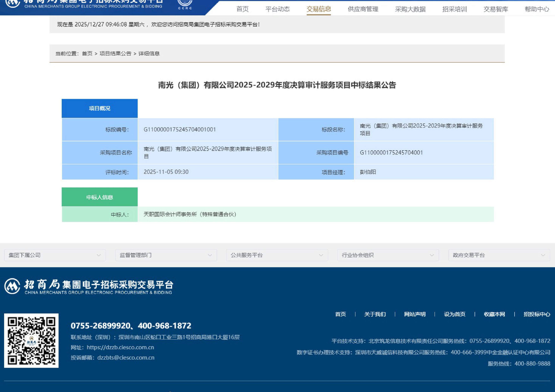This screenshot has width=555, height=392.
Task: Click the 首页 breadcrumb link
Action: pos(87,54)
